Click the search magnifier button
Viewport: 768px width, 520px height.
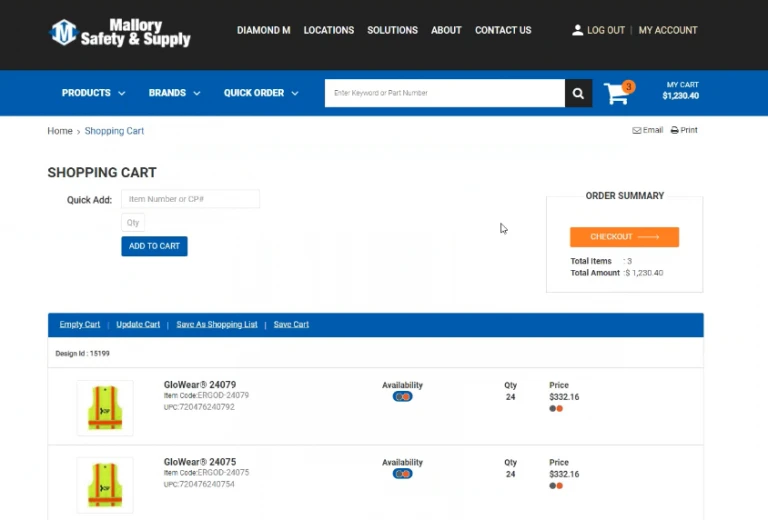pyautogui.click(x=578, y=93)
